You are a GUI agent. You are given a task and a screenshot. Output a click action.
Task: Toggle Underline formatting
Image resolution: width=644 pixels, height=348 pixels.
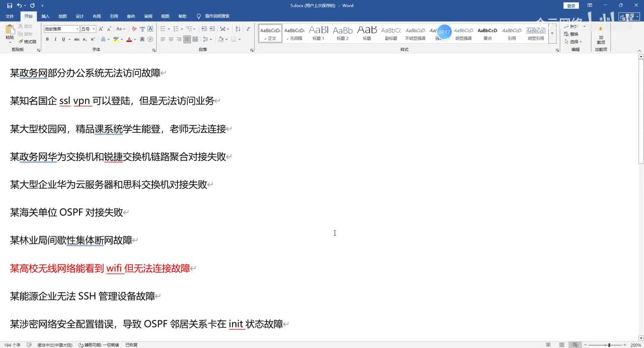[x=63, y=39]
